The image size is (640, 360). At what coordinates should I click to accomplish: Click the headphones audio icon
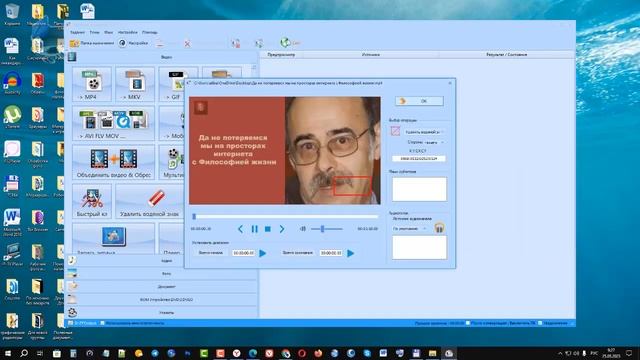click(439, 228)
